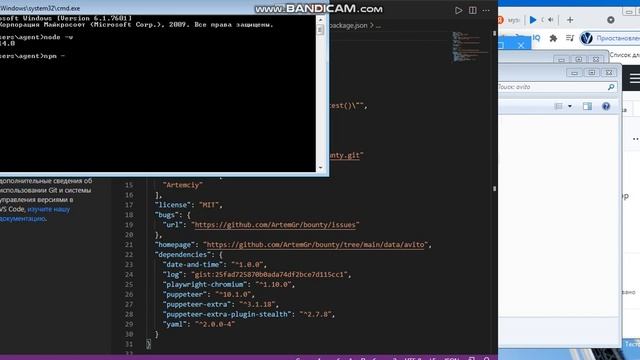Open the hamburger menu on the dark page header
640x360 pixels.
(635, 78)
